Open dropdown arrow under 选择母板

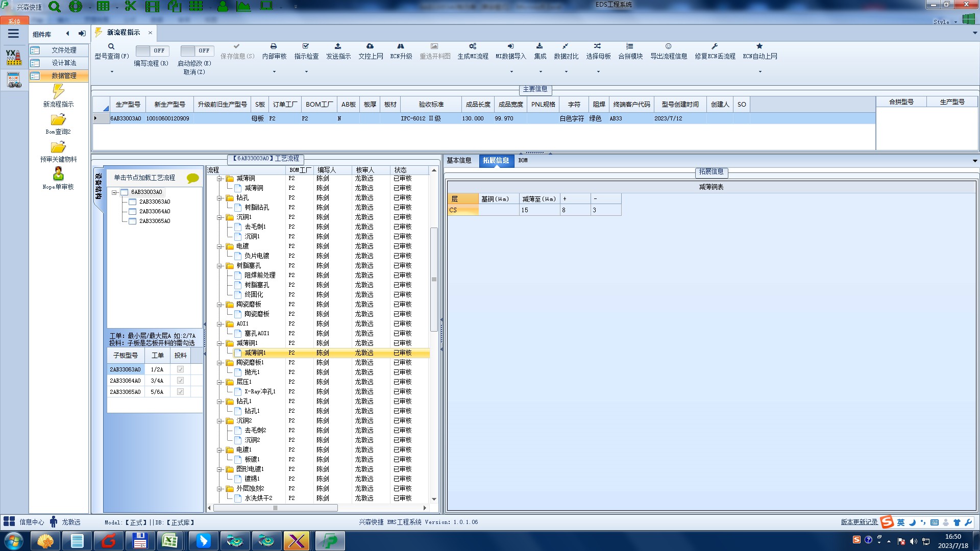coord(598,72)
